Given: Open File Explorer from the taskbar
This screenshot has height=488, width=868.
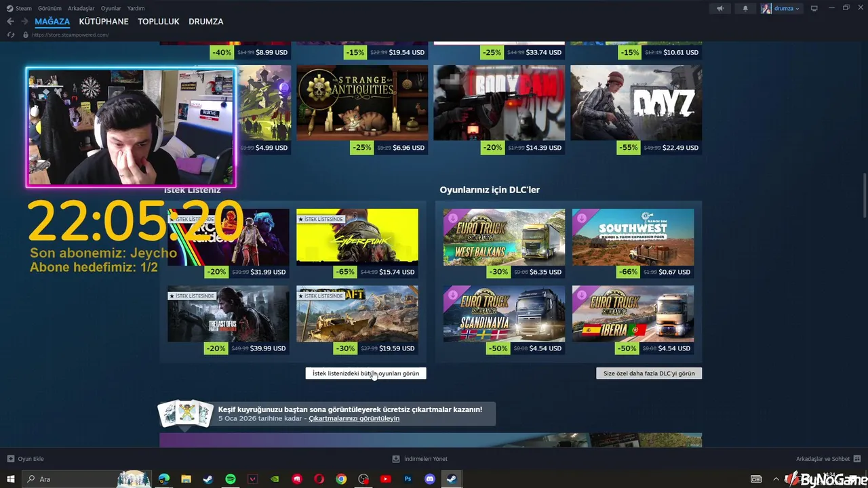Looking at the screenshot, I should [186, 479].
